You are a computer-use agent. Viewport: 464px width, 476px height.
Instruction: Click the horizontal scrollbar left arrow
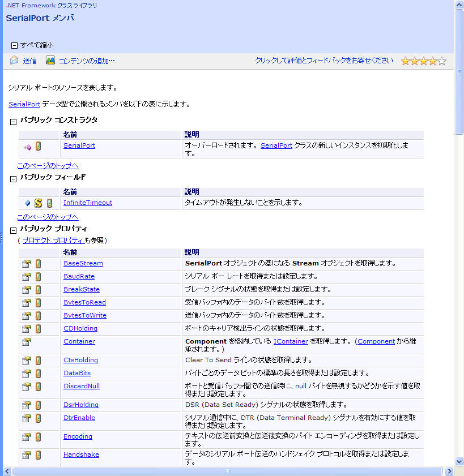coord(7,471)
